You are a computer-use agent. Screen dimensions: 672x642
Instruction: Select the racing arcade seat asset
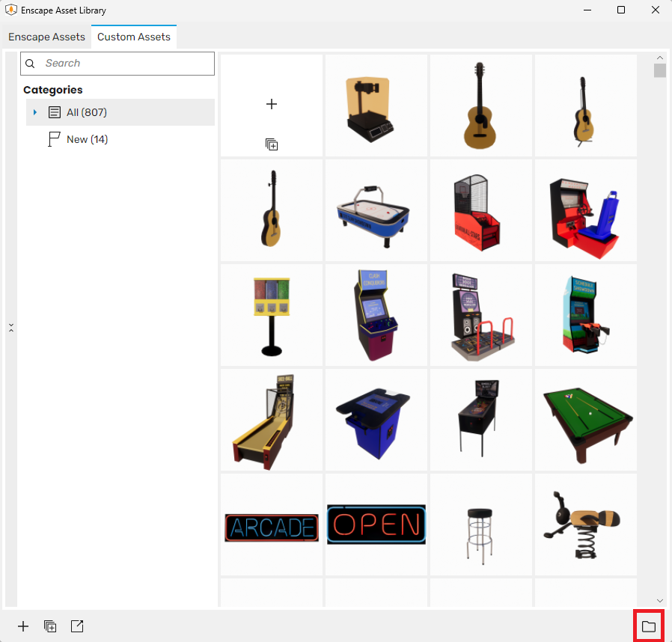586,210
